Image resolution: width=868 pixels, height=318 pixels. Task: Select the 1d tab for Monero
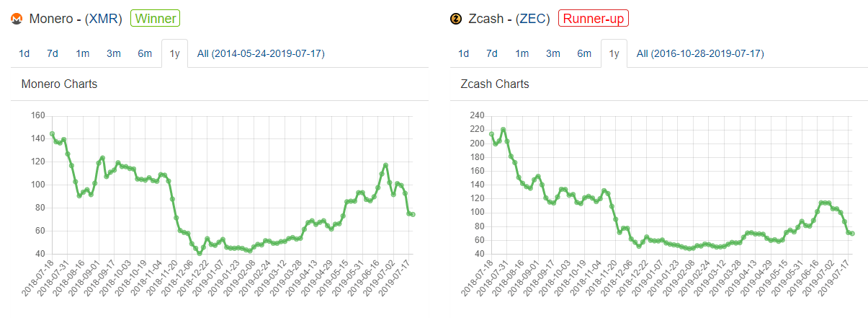[x=24, y=53]
